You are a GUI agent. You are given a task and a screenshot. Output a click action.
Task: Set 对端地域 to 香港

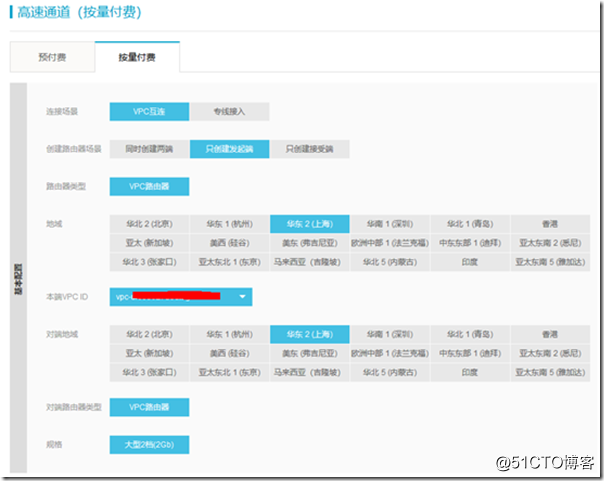(550, 334)
